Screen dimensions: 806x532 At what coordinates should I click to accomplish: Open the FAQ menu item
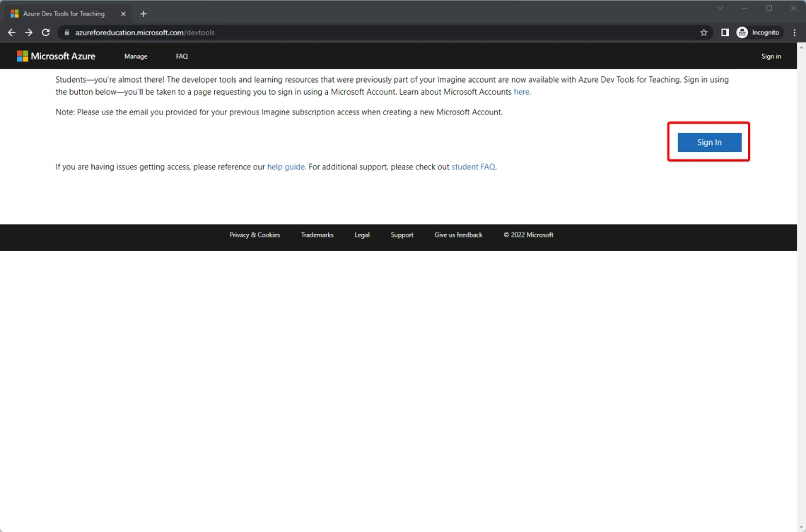tap(182, 57)
